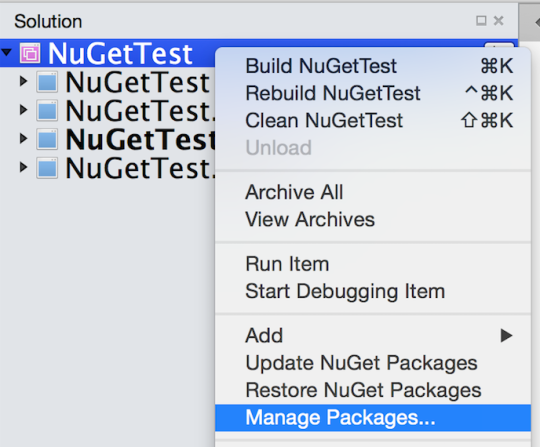Collapse the NuGetTest solution node
This screenshot has width=540, height=447.
tap(7, 52)
